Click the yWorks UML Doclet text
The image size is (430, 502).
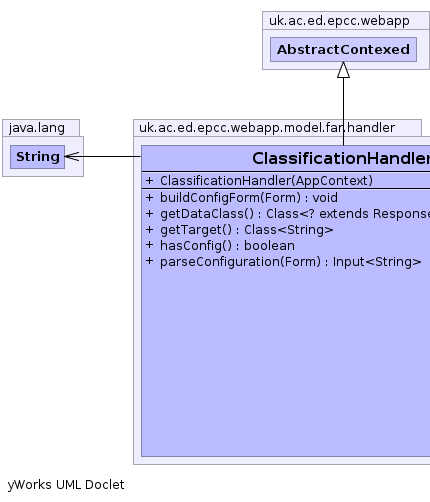pos(66,485)
